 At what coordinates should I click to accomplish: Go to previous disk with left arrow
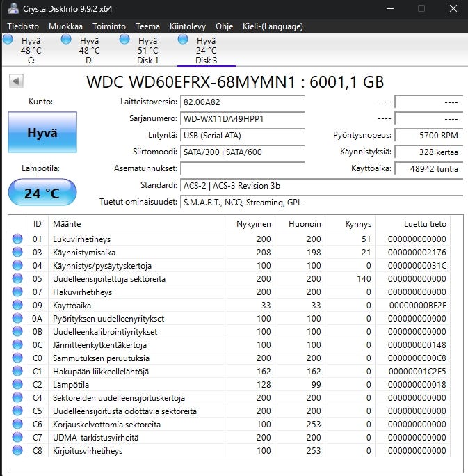16,81
